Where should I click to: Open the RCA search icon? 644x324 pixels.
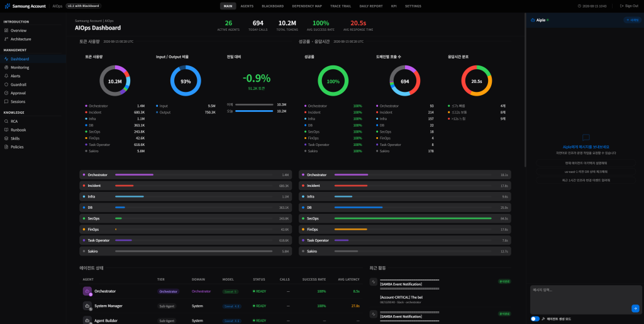[x=6, y=121]
